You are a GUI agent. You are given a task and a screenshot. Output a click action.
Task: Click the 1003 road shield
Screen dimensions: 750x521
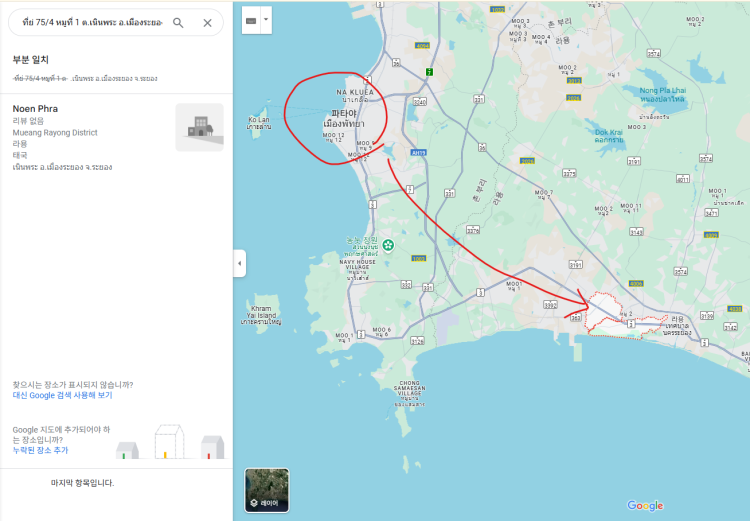[x=419, y=258]
